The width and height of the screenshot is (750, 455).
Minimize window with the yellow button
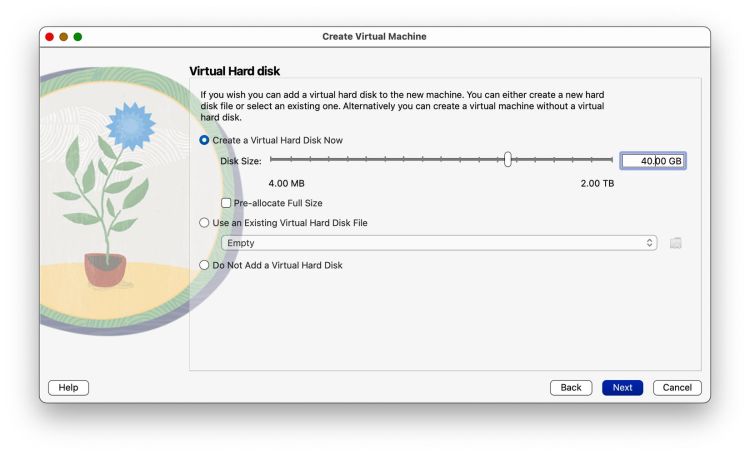pos(64,37)
